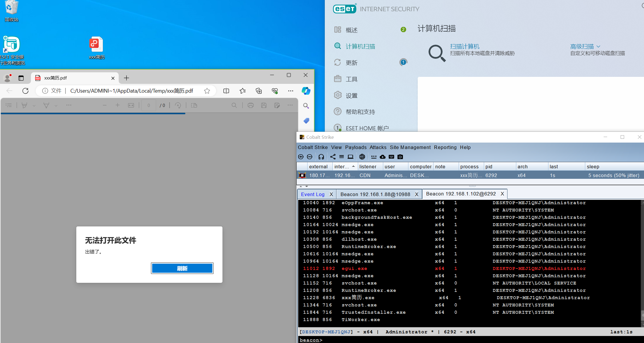The width and height of the screenshot is (644, 343).
Task: Select ESET 安全银行业务和浏览 desktop shortcut
Action: (x=12, y=51)
